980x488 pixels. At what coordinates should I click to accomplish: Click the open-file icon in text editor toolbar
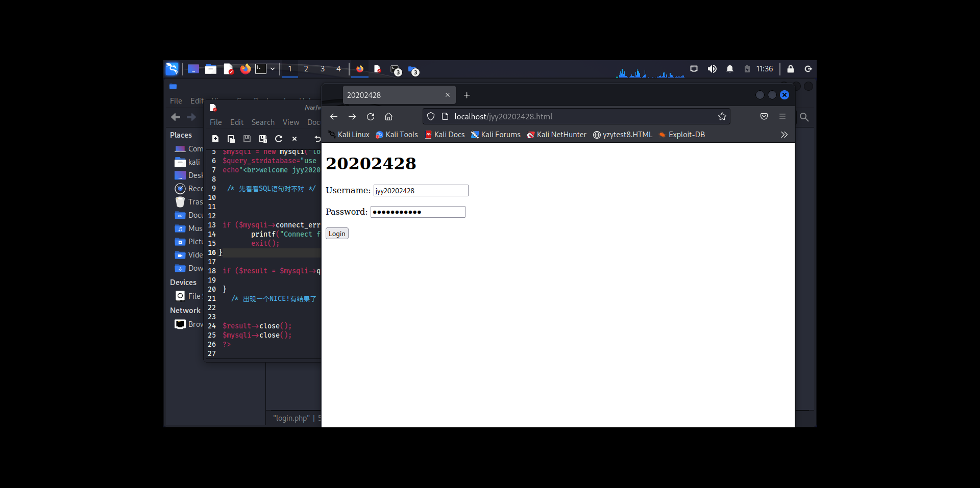pyautogui.click(x=231, y=139)
